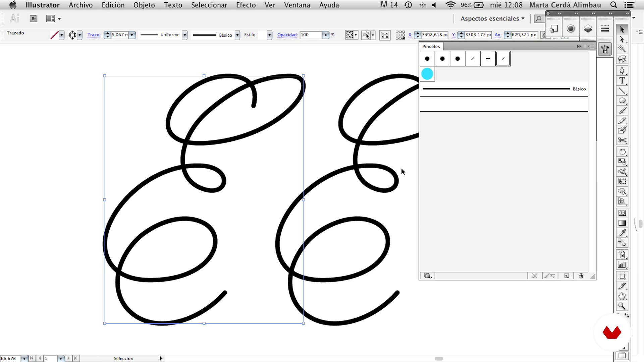
Task: Click the Brush Libraries menu button
Action: tap(428, 276)
